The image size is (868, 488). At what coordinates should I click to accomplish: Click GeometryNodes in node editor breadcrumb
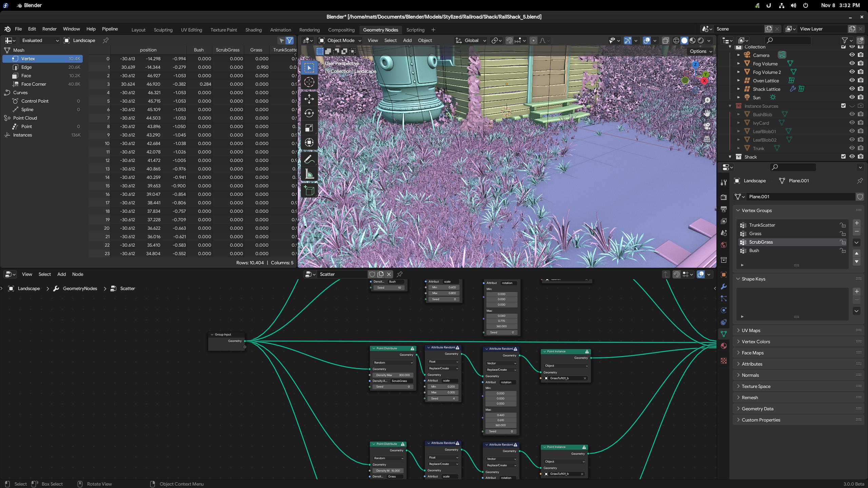click(x=80, y=288)
